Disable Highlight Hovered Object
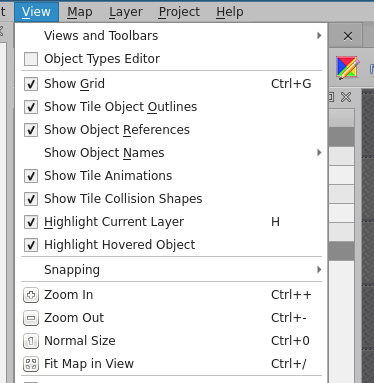This screenshot has width=374, height=383. [31, 245]
